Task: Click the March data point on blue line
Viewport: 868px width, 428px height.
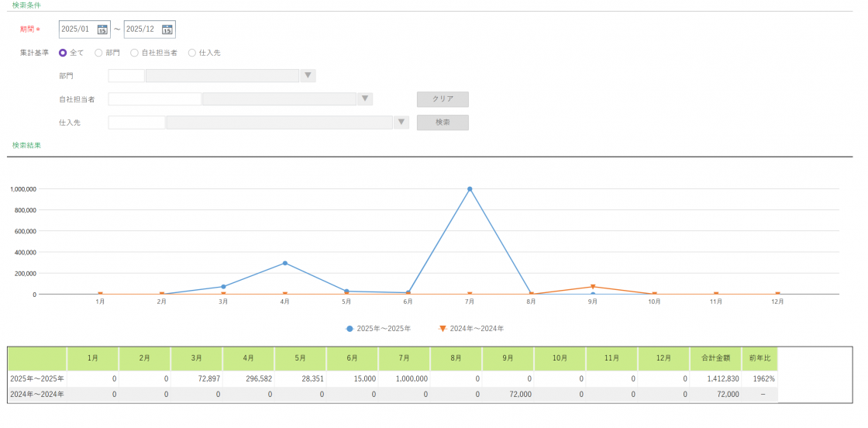Action: click(223, 287)
